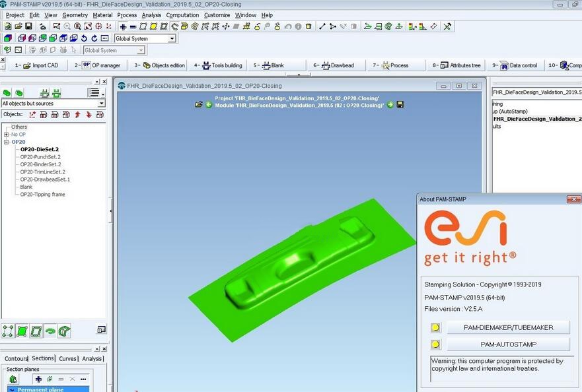Viewport: 582px width, 392px height.
Task: Click the open folder icon in viewport header
Action: 199,105
